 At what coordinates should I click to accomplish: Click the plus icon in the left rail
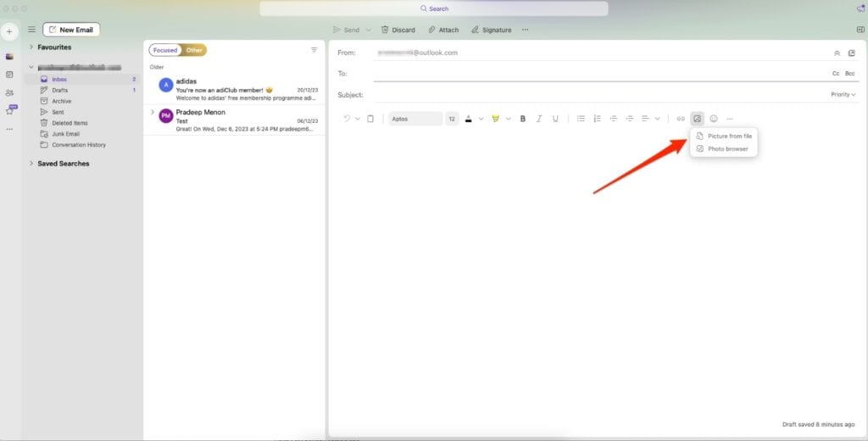tap(9, 31)
